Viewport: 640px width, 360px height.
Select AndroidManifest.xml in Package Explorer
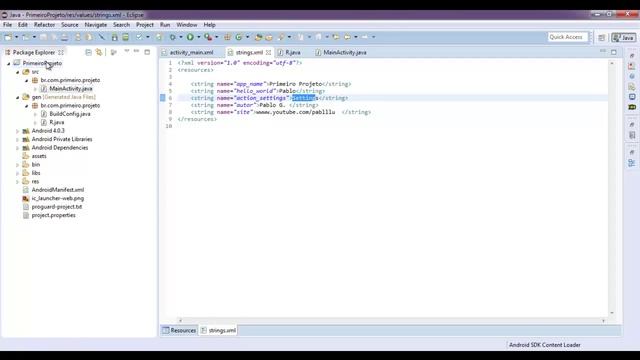coord(58,190)
